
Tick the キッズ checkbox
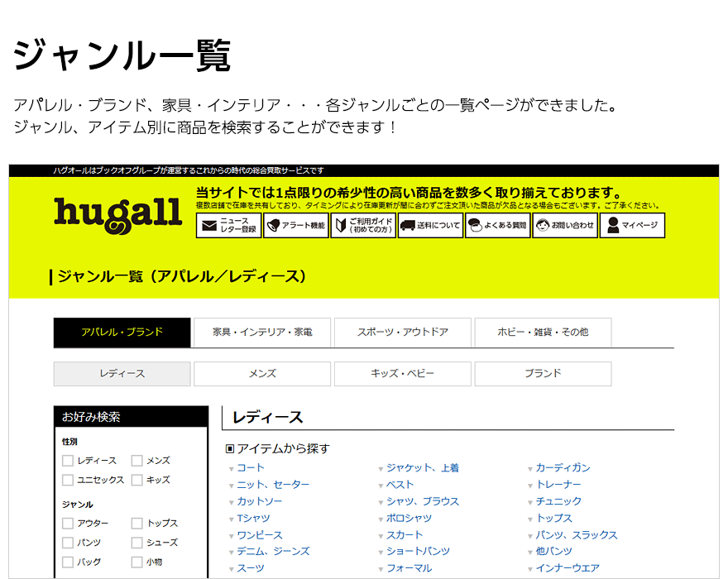click(136, 480)
